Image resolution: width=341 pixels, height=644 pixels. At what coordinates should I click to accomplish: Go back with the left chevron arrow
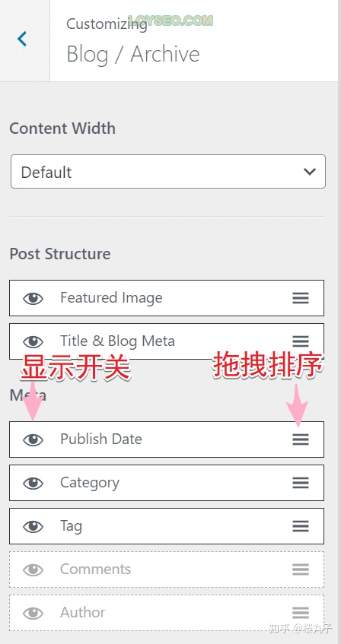tap(22, 39)
